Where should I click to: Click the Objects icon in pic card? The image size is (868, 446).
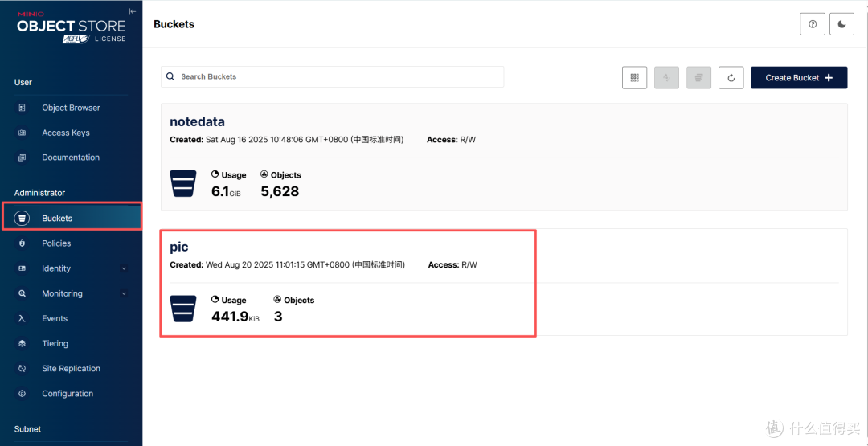coord(277,300)
